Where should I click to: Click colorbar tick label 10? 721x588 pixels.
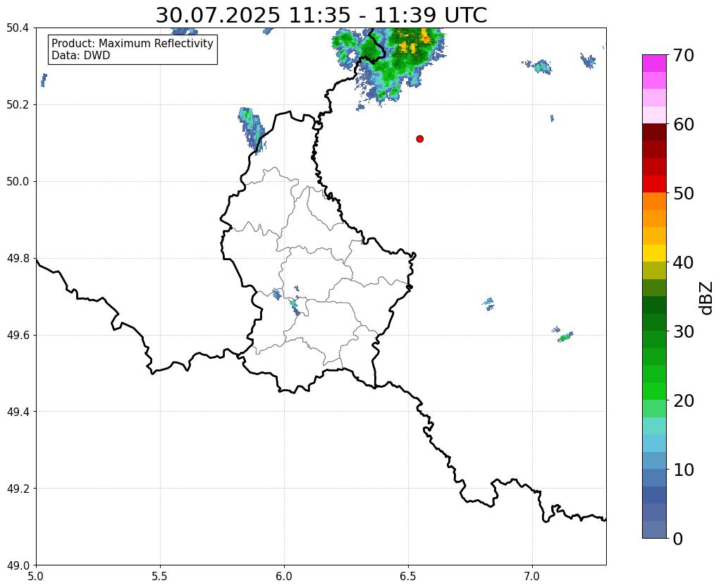pos(684,470)
